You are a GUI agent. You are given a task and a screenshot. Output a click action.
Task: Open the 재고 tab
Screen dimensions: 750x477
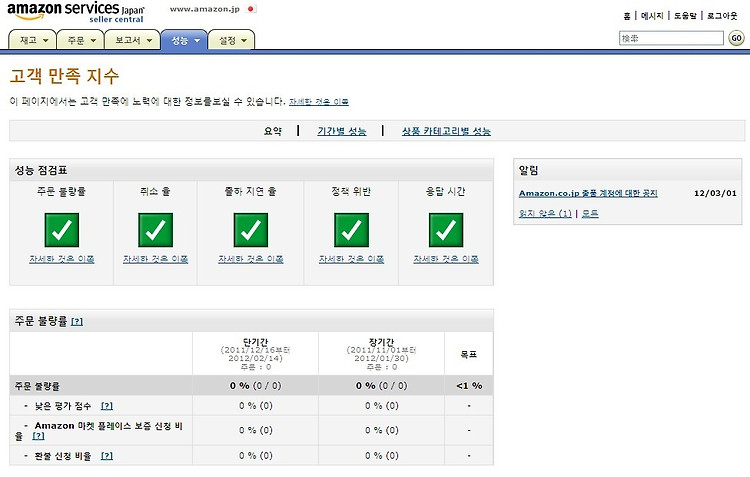[33, 40]
